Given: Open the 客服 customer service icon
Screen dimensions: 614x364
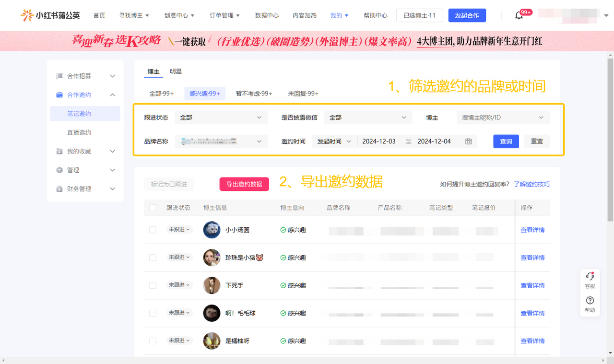Looking at the screenshot, I should pyautogui.click(x=590, y=276).
